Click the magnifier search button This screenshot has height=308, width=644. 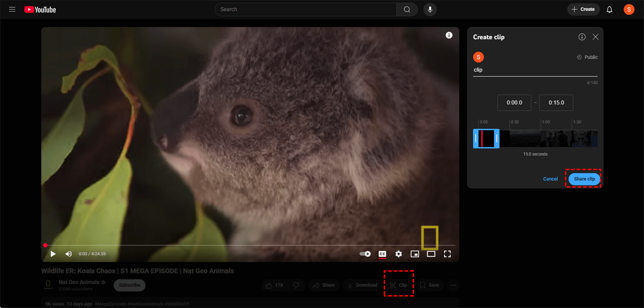click(x=407, y=9)
